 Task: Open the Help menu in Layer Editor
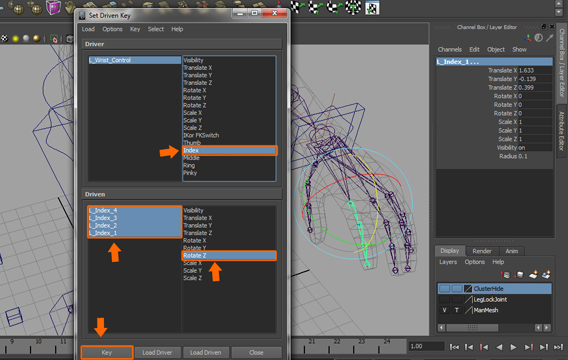498,262
